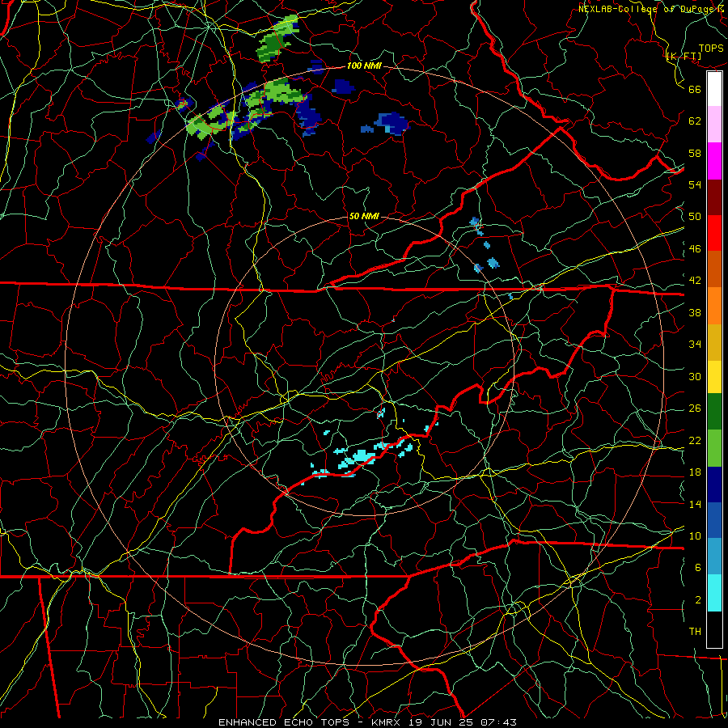Click the legend value "2"
Screen dimensions: 728x728
click(x=698, y=600)
